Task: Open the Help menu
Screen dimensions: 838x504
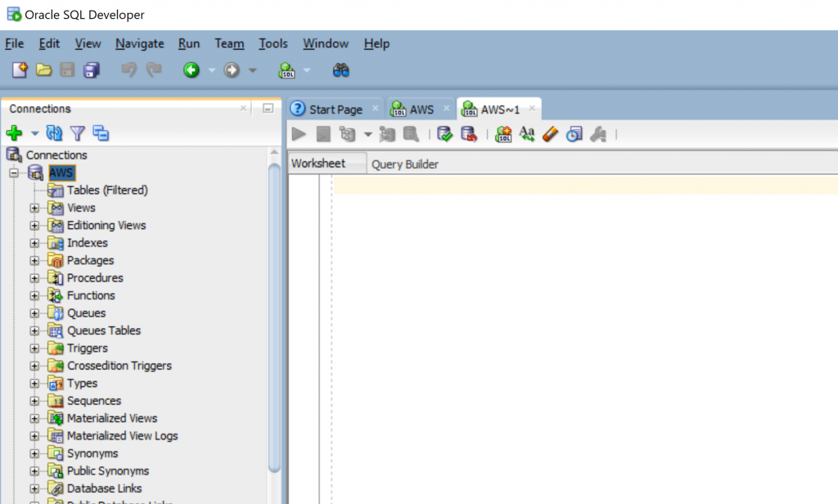Action: [376, 43]
